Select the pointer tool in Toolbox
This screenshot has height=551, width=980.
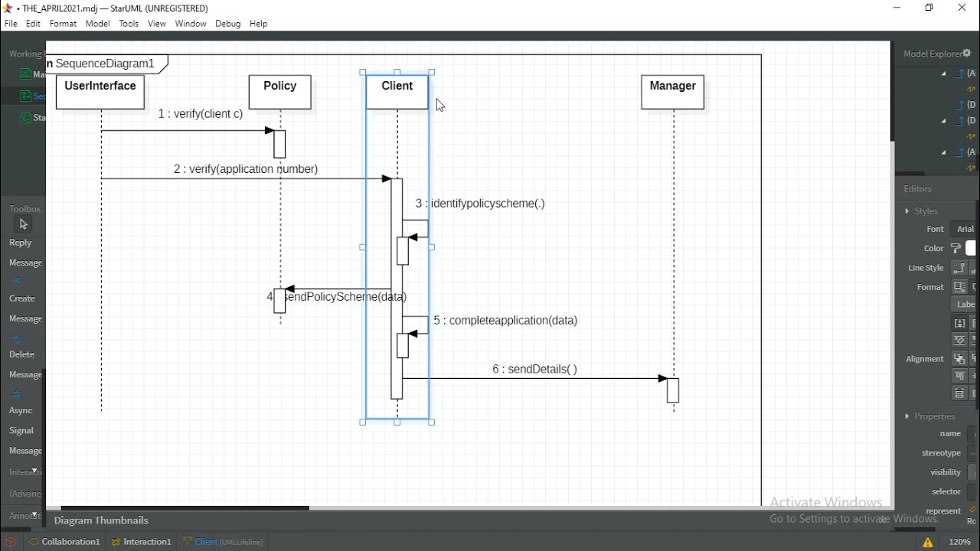(23, 224)
